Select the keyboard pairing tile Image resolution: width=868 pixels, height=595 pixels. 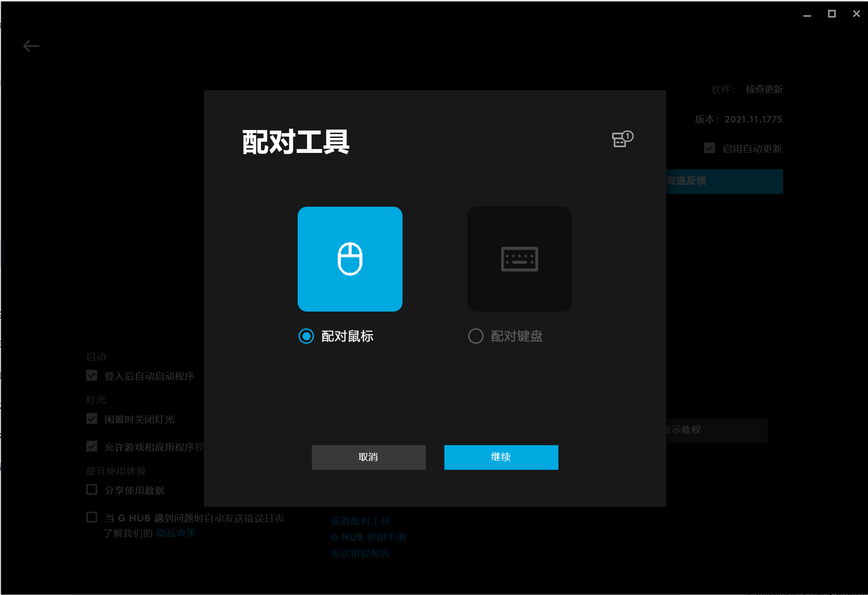tap(519, 259)
